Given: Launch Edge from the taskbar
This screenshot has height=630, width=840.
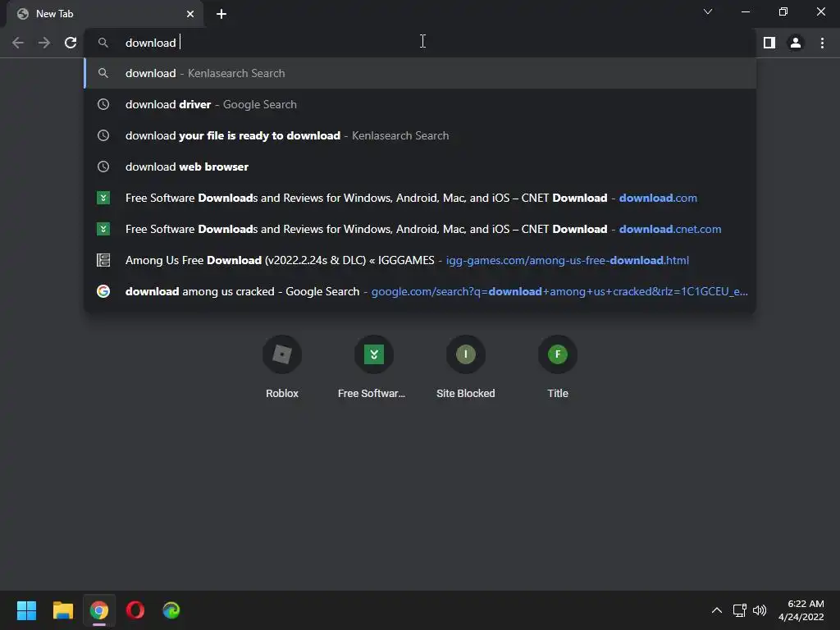Looking at the screenshot, I should 171,610.
